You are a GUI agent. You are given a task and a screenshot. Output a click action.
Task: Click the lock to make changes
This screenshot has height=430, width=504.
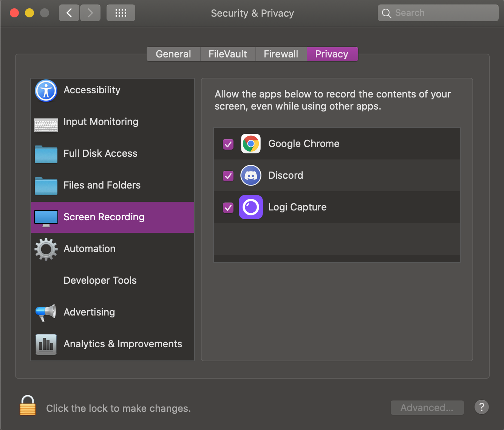click(28, 405)
